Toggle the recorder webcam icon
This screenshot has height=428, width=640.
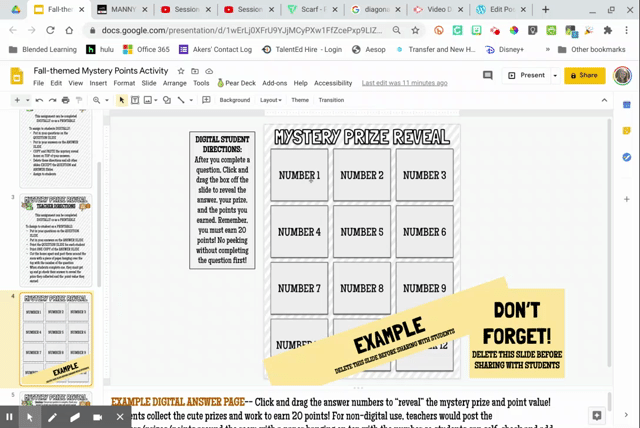[97, 416]
